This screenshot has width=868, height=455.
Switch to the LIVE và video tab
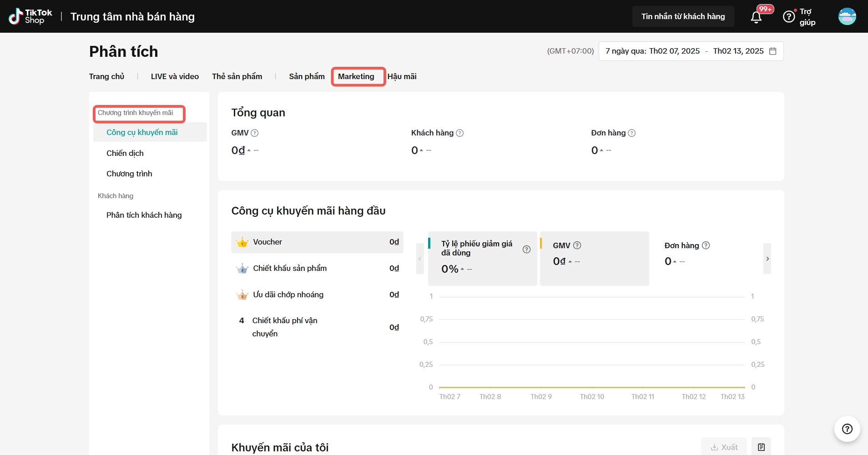point(175,76)
